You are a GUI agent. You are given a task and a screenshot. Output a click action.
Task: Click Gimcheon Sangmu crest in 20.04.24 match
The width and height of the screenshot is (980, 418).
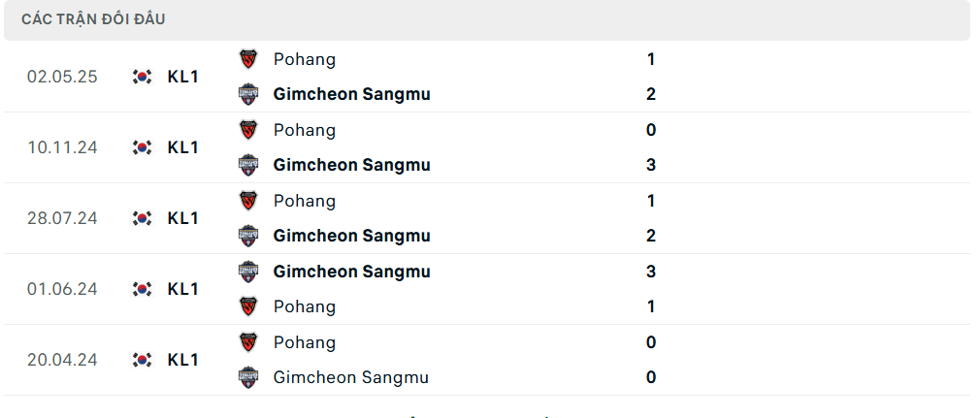click(x=248, y=377)
